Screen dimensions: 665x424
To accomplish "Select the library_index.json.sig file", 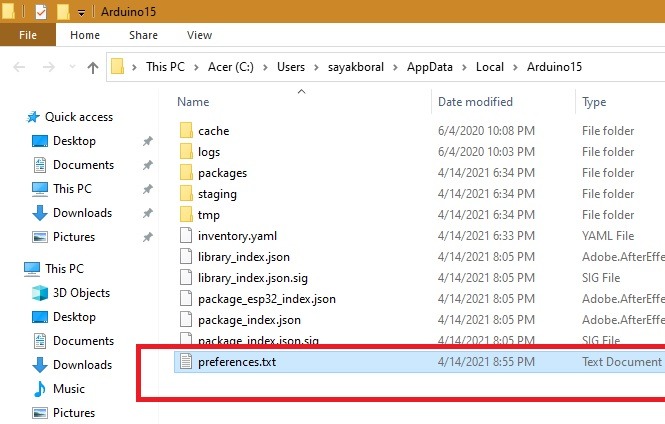I will point(253,278).
